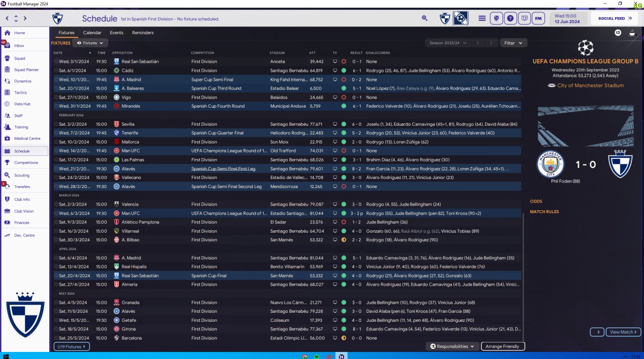
Task: Open Dynamics in the sidebar
Action: click(25, 81)
